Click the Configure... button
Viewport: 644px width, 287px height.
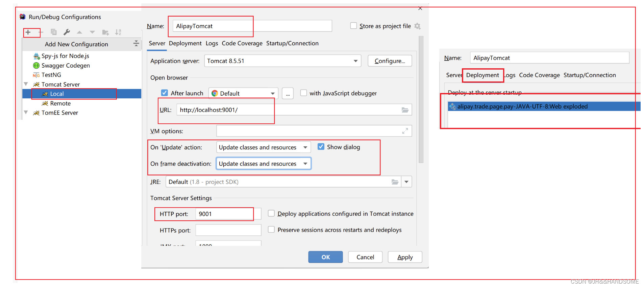pyautogui.click(x=390, y=61)
